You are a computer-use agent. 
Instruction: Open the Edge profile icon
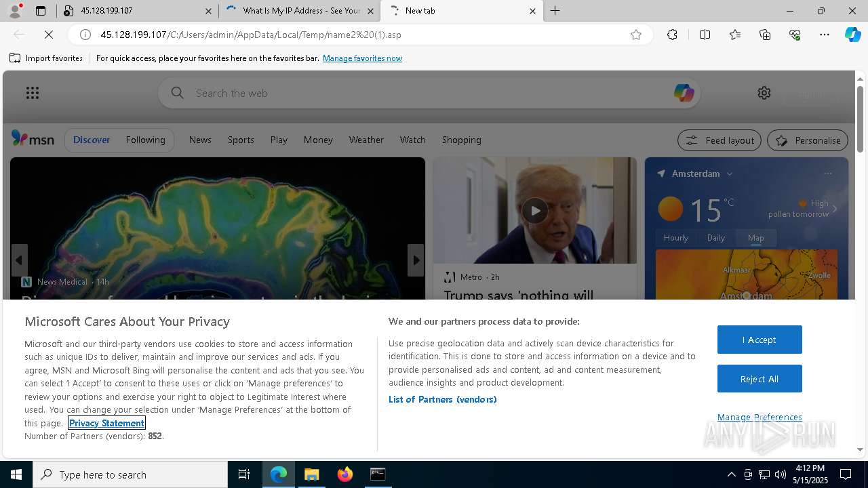(16, 11)
